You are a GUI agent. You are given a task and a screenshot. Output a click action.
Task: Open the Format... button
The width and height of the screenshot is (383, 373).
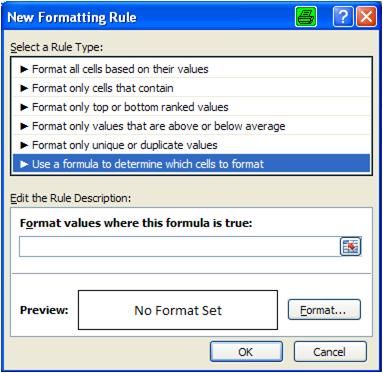point(324,310)
